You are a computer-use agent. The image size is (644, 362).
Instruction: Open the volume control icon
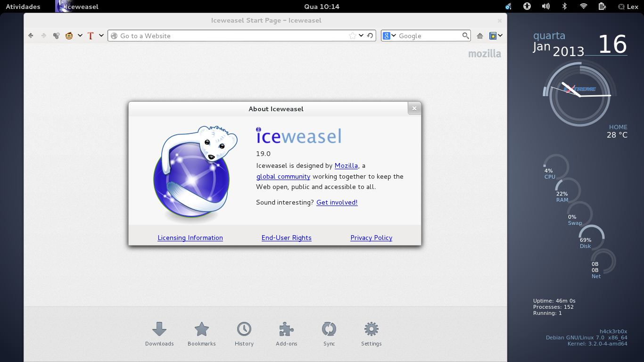pos(546,7)
